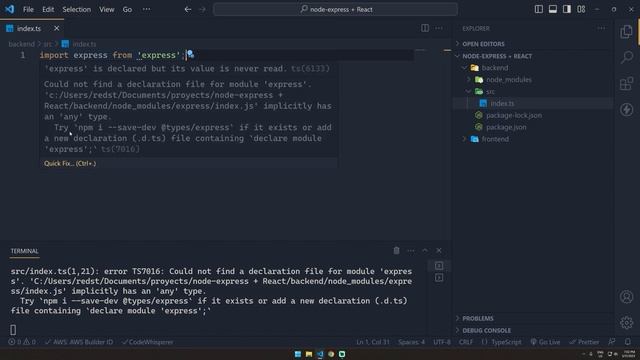Screen dimensions: 640x360
Task: Select the first terminal instance icon
Action: coord(439,266)
